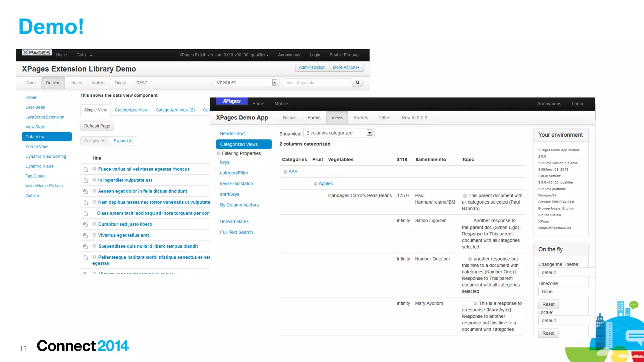Open the Full Text Search link
644x362 pixels.
(236, 232)
